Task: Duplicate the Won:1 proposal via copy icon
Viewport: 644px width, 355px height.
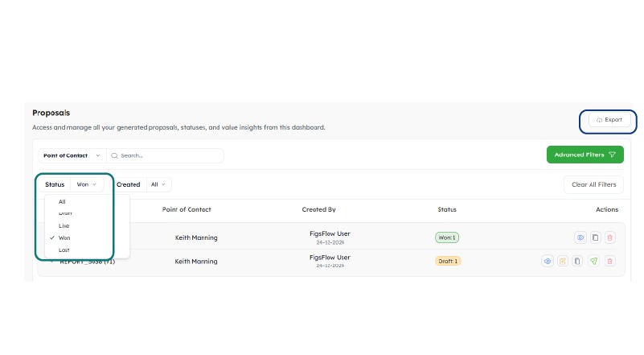Action: (x=595, y=237)
